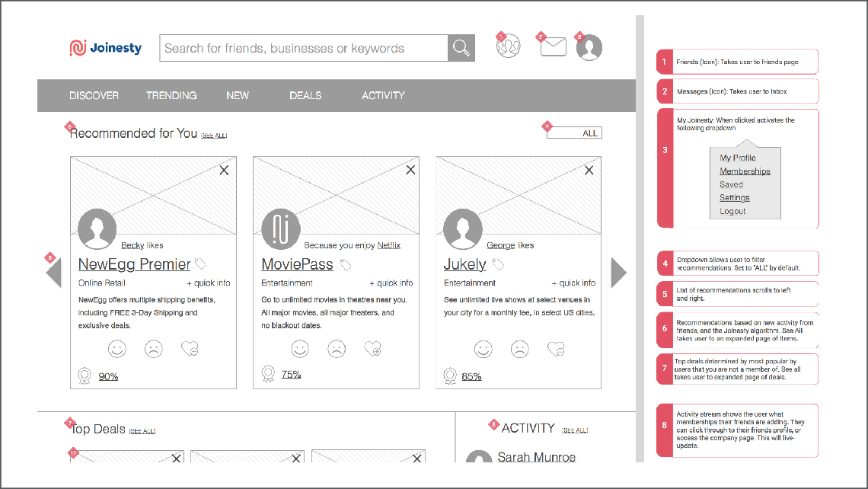Screen dimensions: 868x489
Task: Click the smiley face on Jukely card
Action: click(x=483, y=349)
